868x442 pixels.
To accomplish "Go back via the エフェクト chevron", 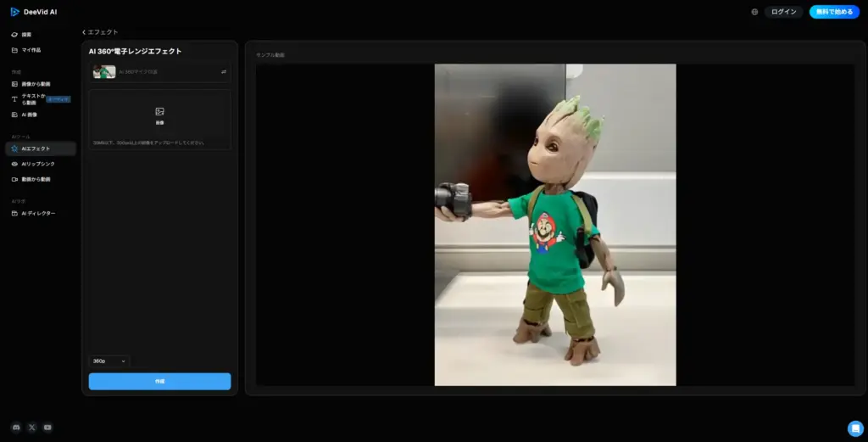I will [100, 32].
